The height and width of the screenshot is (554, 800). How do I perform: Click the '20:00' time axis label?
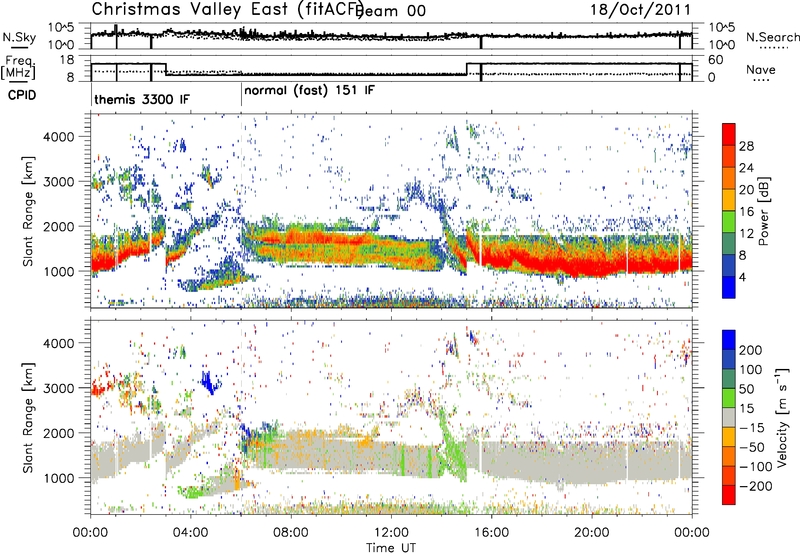coord(591,533)
